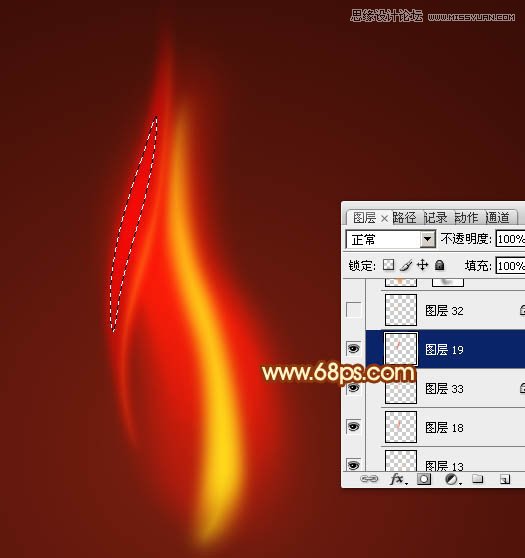Select layer named 图层 33

tap(444, 389)
